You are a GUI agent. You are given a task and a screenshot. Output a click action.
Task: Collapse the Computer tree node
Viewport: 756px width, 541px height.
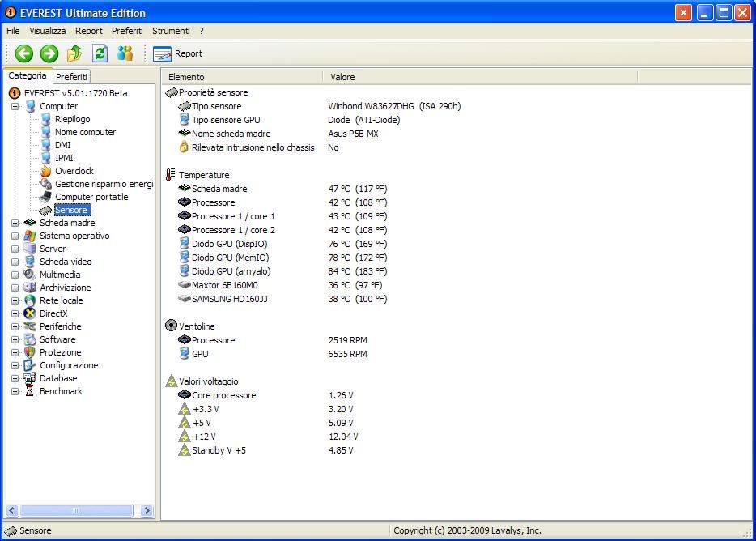coord(15,106)
